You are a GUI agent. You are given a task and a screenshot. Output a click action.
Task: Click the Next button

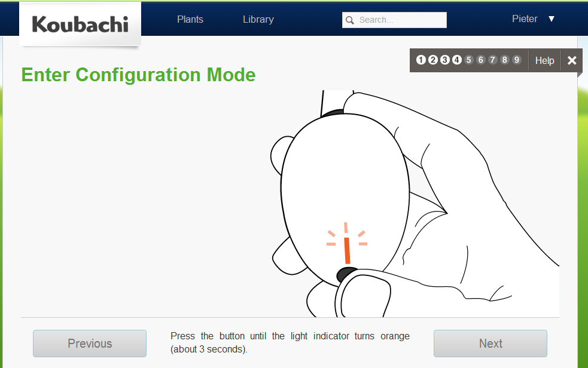click(x=490, y=344)
